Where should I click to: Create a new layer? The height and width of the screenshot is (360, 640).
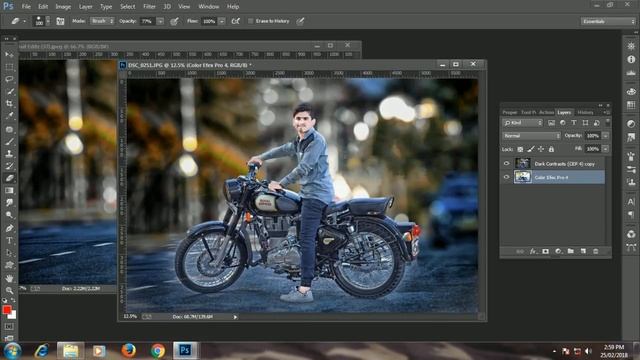(x=583, y=251)
